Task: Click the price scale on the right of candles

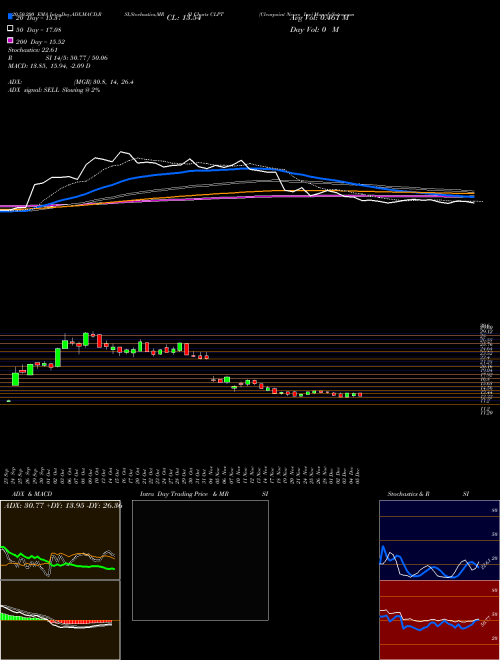Action: tap(487, 370)
